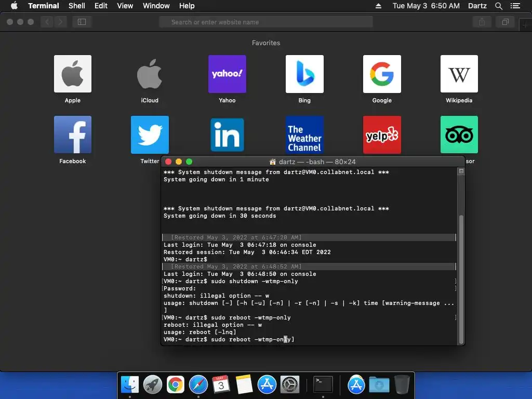This screenshot has width=532, height=399.
Task: Click the Password: prompt line
Action: 180,288
